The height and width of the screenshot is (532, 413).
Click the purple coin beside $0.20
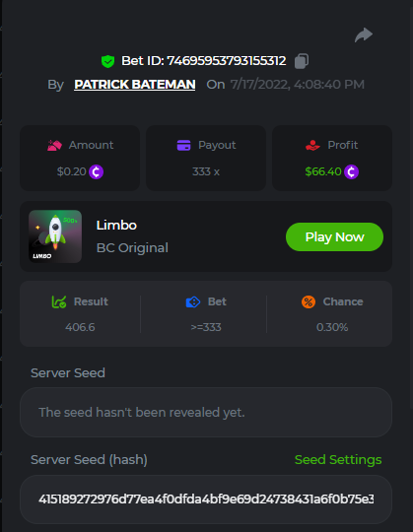[x=96, y=171]
